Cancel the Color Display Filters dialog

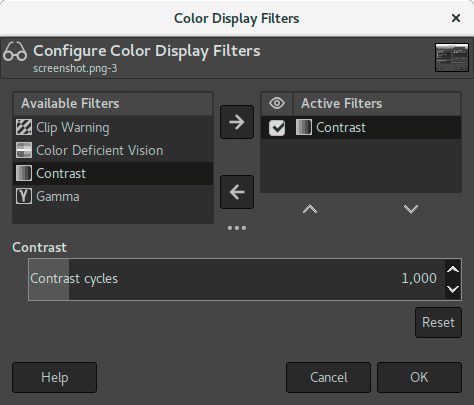(x=328, y=377)
